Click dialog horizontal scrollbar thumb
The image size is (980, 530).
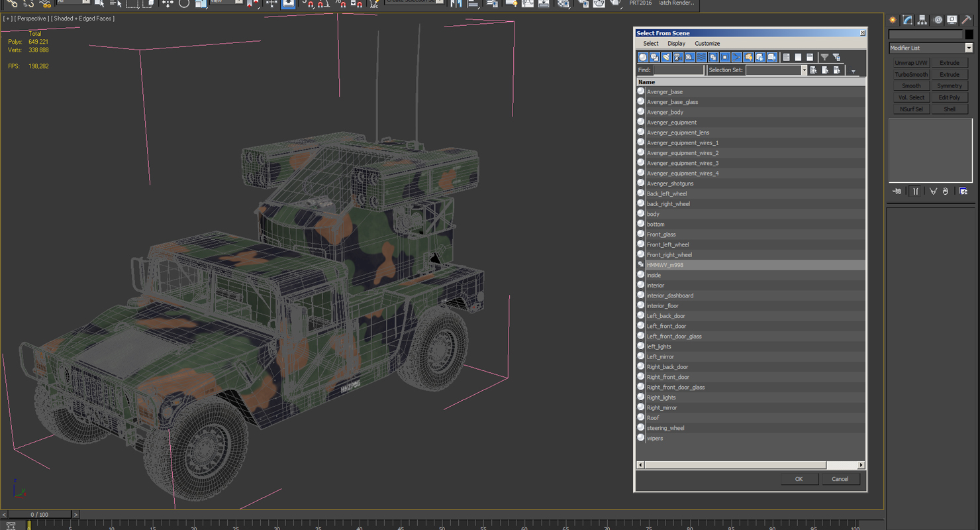[x=735, y=465]
